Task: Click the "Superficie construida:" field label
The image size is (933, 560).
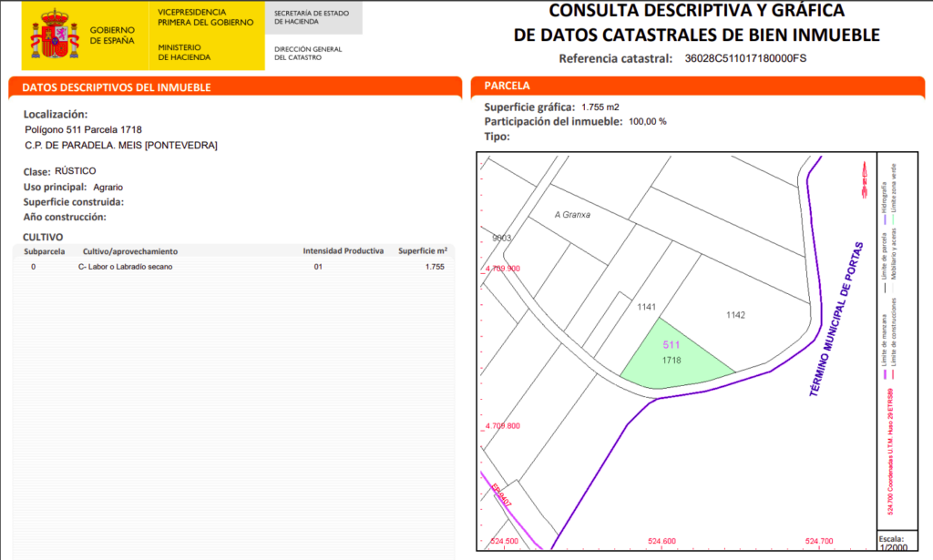Action: [x=74, y=202]
